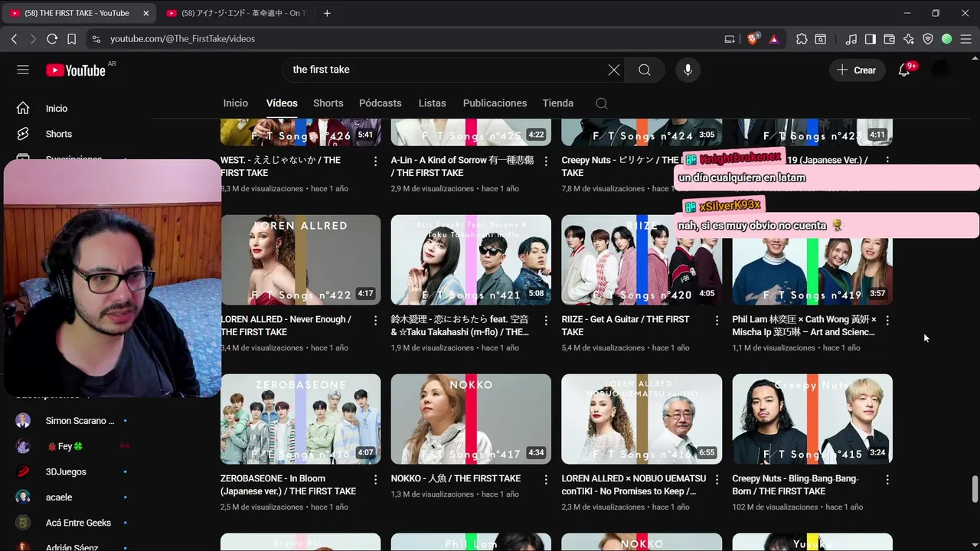980x551 pixels.
Task: Select the Listas channel tab
Action: pyautogui.click(x=433, y=103)
